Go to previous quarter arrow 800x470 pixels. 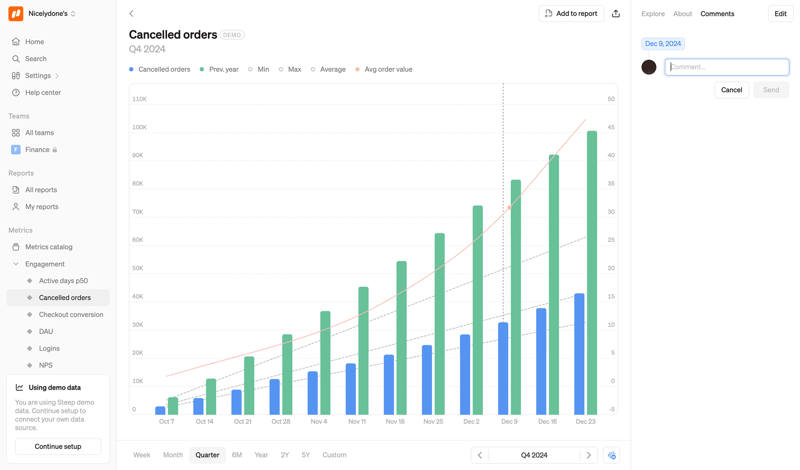click(x=480, y=455)
